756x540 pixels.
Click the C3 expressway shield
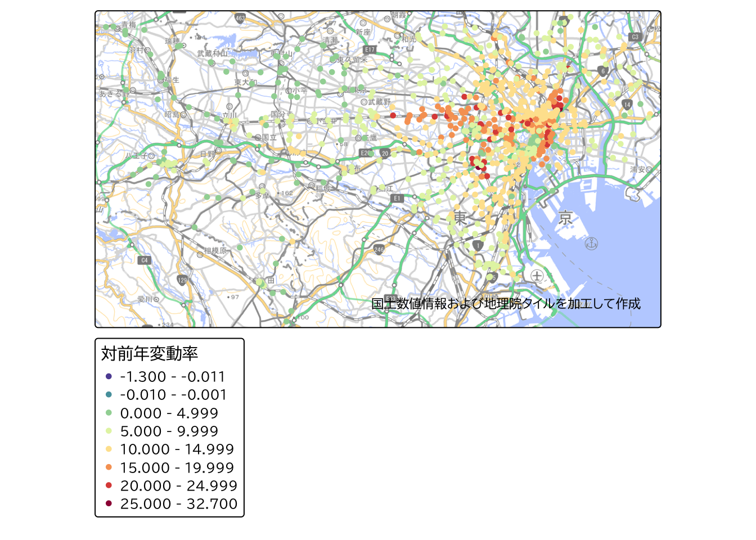click(635, 37)
